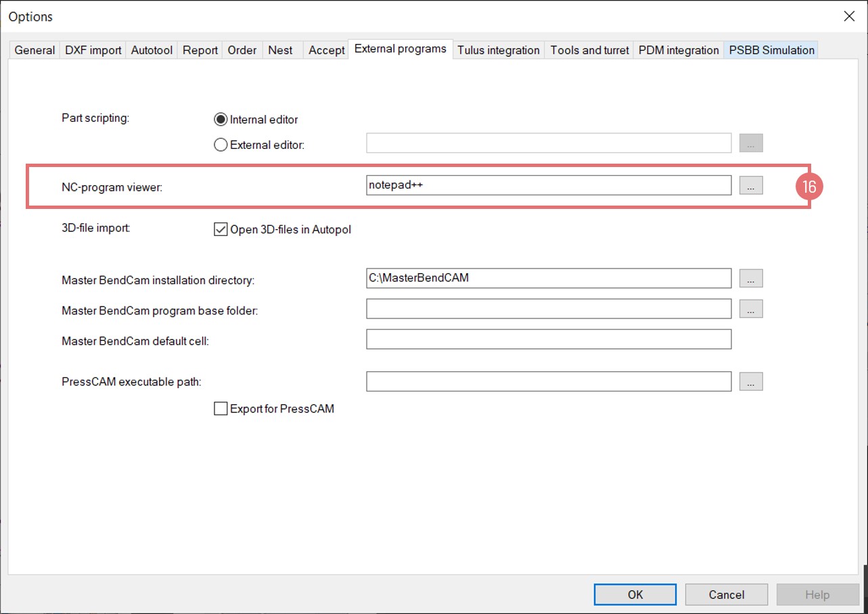Enable Export for PressCAM checkbox

(221, 408)
